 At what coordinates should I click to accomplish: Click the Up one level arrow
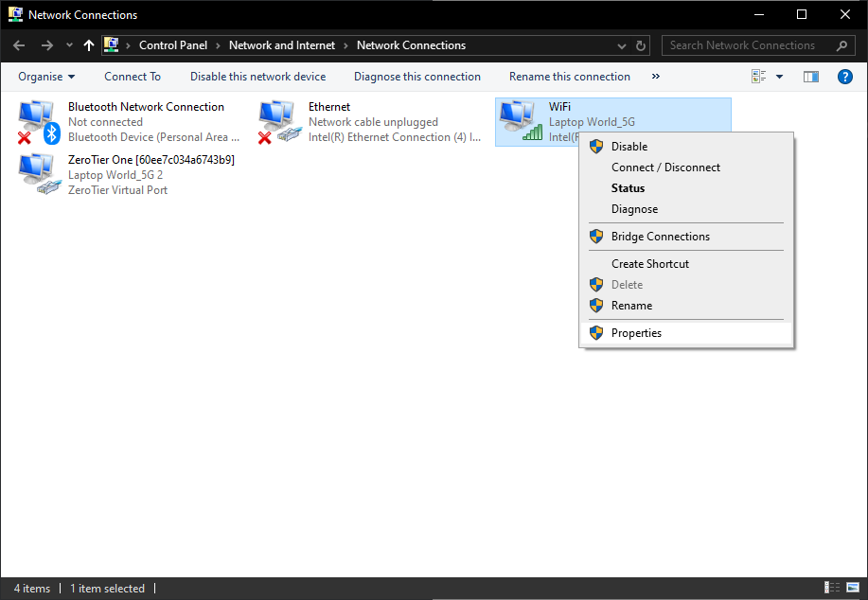89,45
